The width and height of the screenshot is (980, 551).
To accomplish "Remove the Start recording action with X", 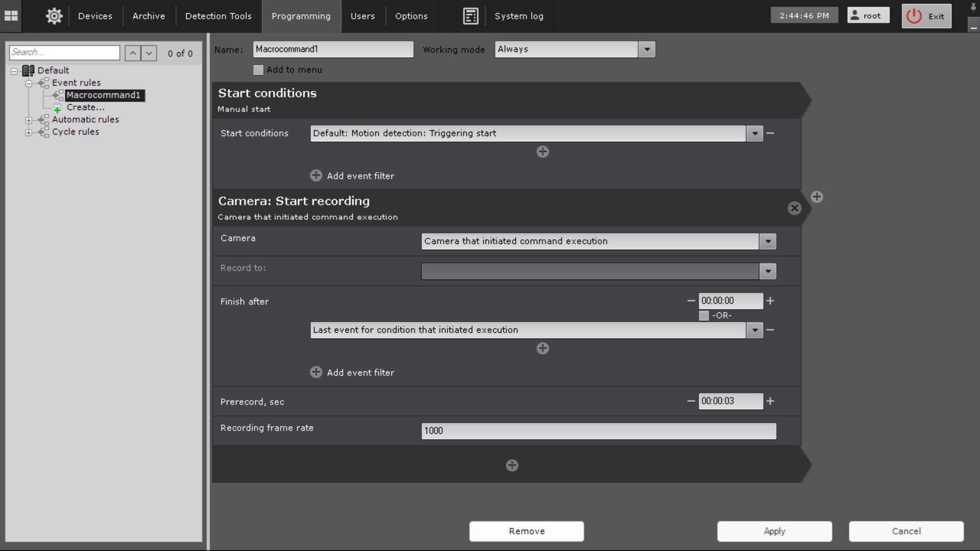I will 794,208.
